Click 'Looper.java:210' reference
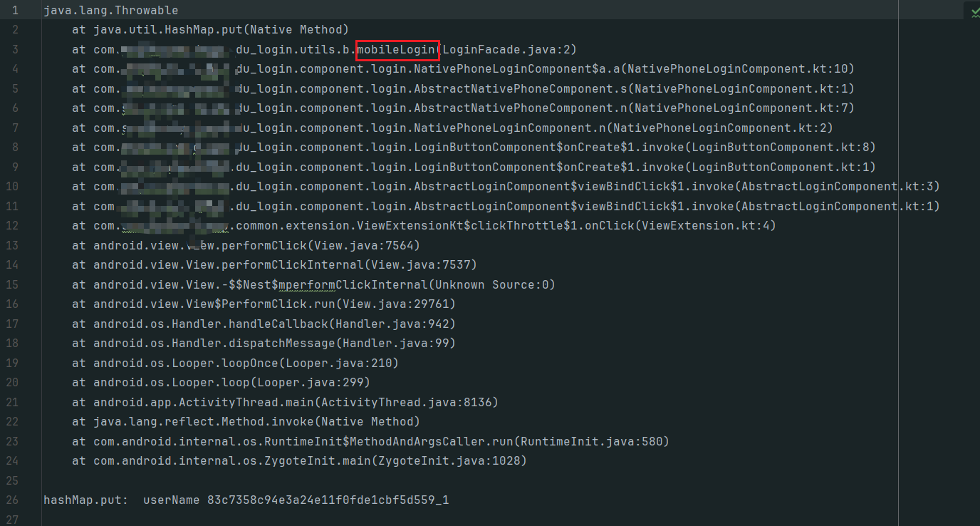980x526 pixels. [338, 363]
